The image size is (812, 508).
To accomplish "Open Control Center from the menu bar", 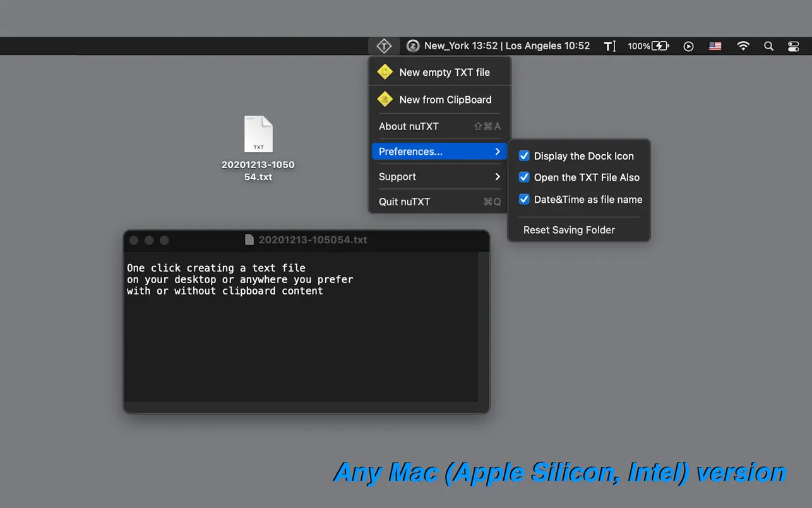I will pyautogui.click(x=793, y=45).
